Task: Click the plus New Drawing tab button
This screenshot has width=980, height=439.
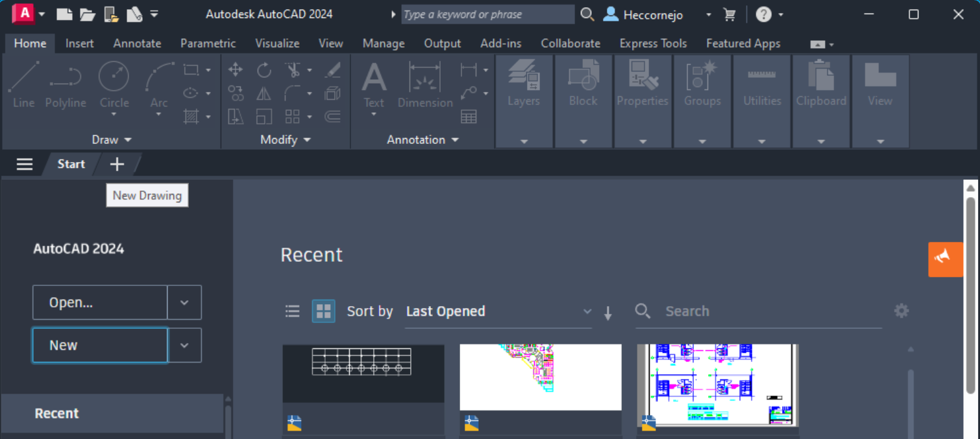Action: tap(117, 164)
